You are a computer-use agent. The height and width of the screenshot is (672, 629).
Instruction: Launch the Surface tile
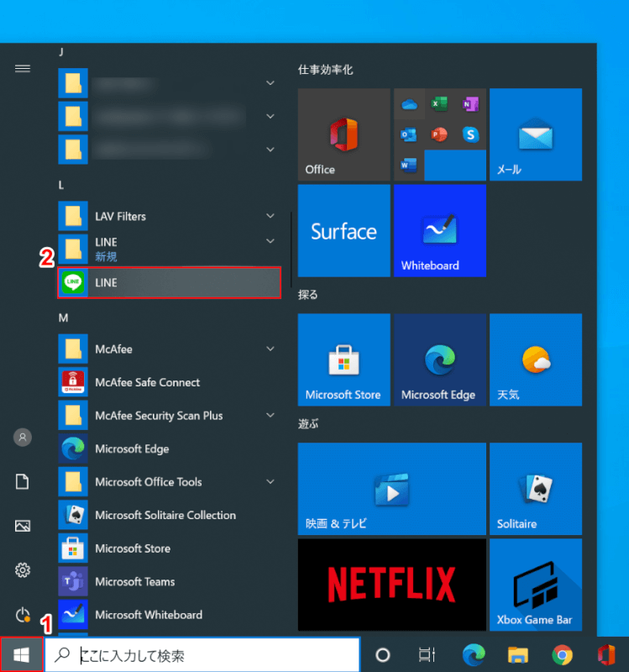pyautogui.click(x=344, y=230)
